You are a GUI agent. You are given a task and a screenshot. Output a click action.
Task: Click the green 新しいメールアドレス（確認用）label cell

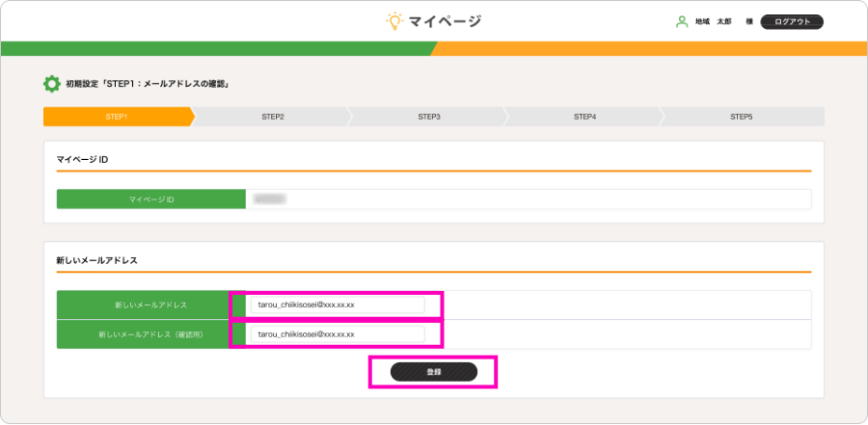143,334
